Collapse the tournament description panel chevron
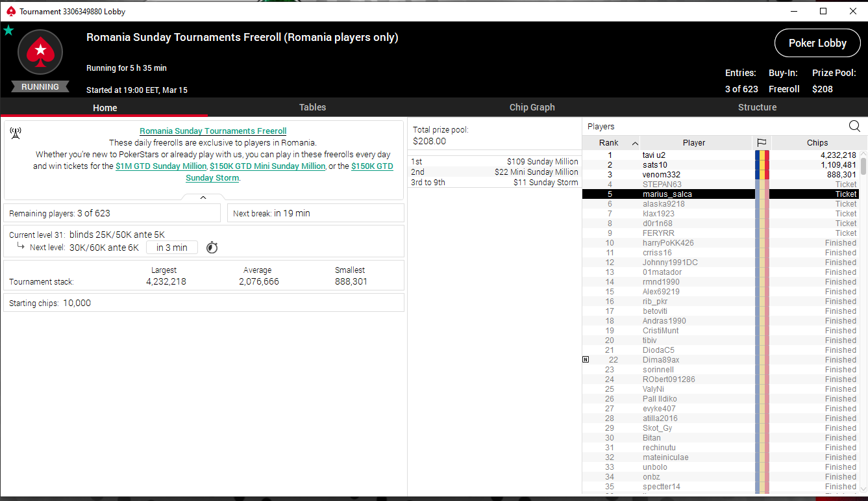This screenshot has height=501, width=868. coord(203,198)
